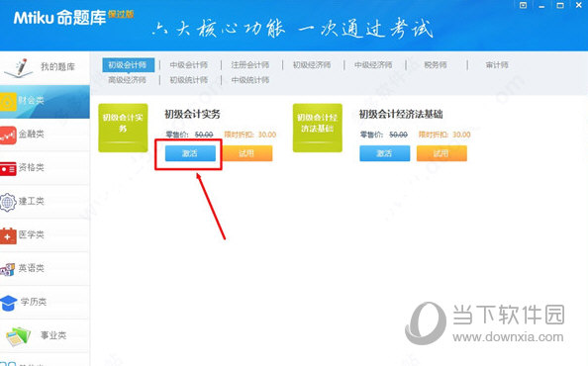588x366 pixels.
Task: Switch to 初级统计师 tab
Action: pos(189,80)
